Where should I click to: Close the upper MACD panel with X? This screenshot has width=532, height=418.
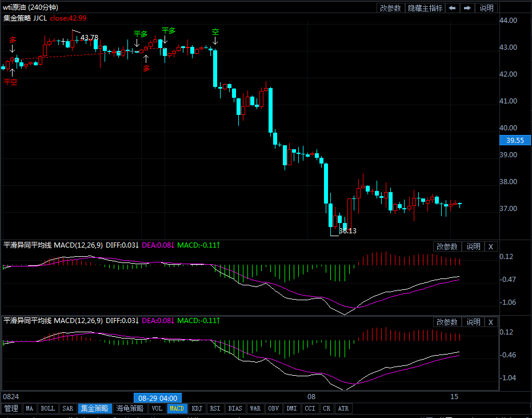(491, 246)
